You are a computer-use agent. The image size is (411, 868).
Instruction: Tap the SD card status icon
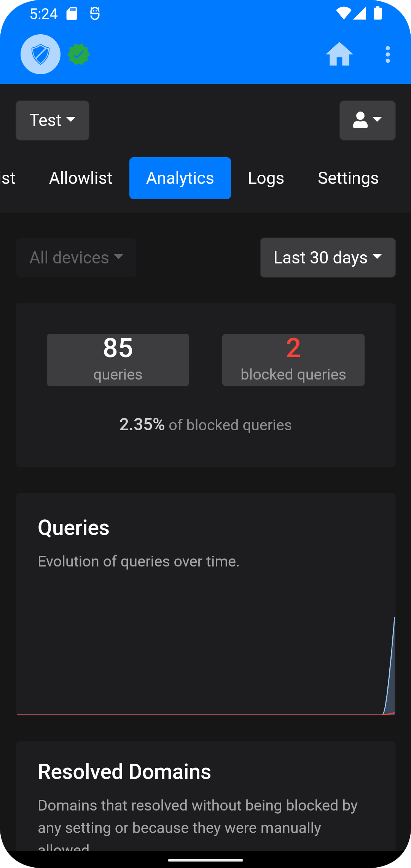tap(72, 14)
